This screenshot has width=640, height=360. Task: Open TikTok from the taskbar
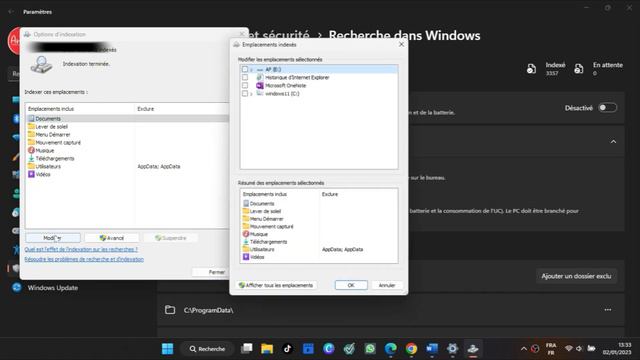pyautogui.click(x=287, y=349)
